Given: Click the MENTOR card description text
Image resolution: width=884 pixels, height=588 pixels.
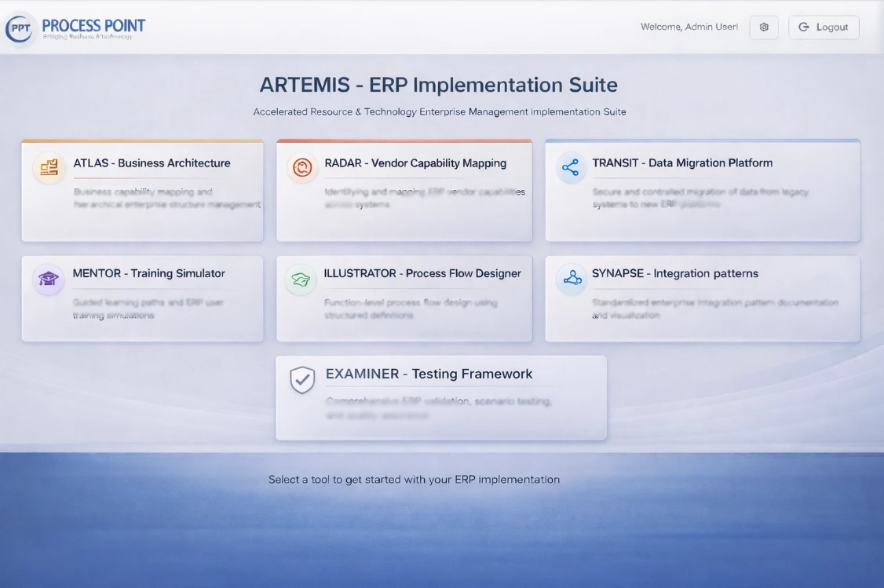Looking at the screenshot, I should (x=148, y=309).
